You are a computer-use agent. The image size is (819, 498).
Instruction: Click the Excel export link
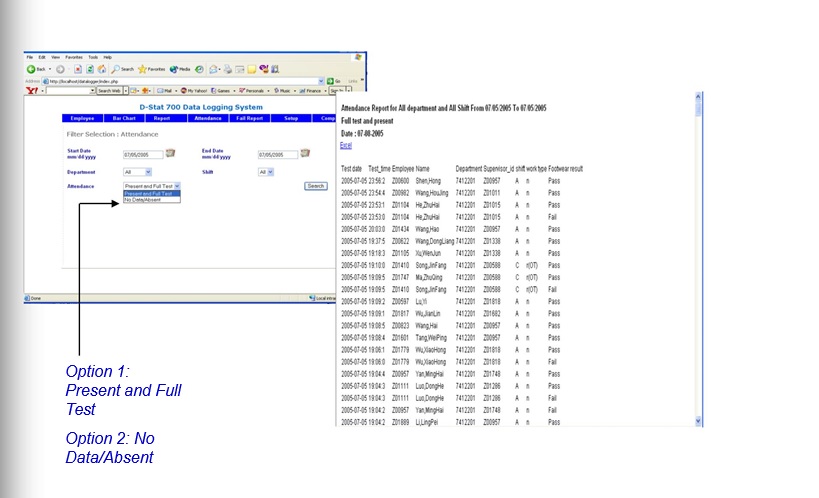[346, 145]
